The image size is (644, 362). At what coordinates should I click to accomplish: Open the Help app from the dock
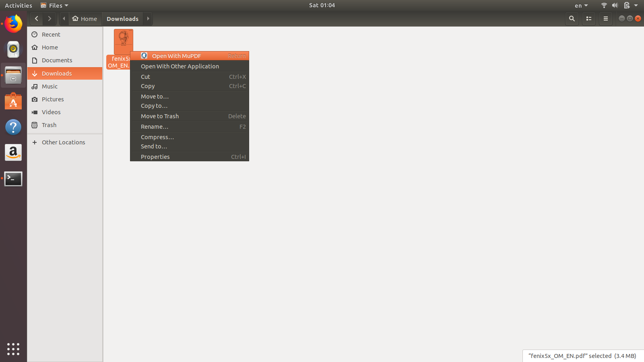13,127
